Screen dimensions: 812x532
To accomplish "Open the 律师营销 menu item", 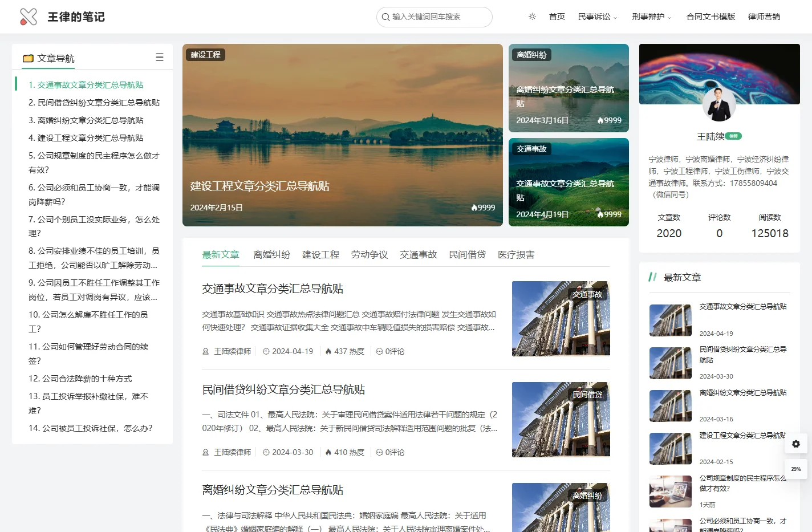I will (x=764, y=17).
